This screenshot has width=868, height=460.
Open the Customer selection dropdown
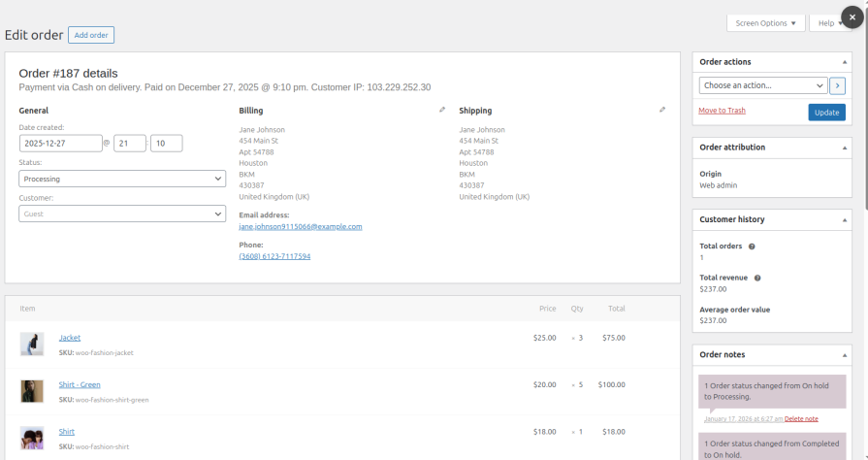point(122,214)
